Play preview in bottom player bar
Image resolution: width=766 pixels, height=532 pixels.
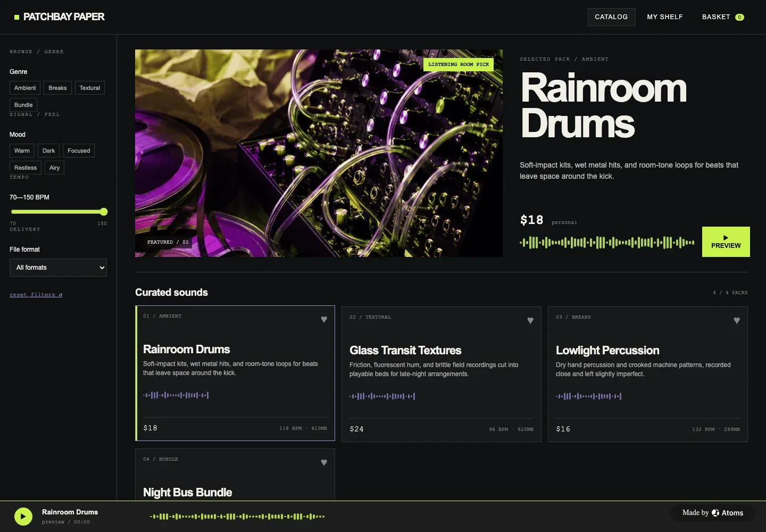tap(23, 516)
